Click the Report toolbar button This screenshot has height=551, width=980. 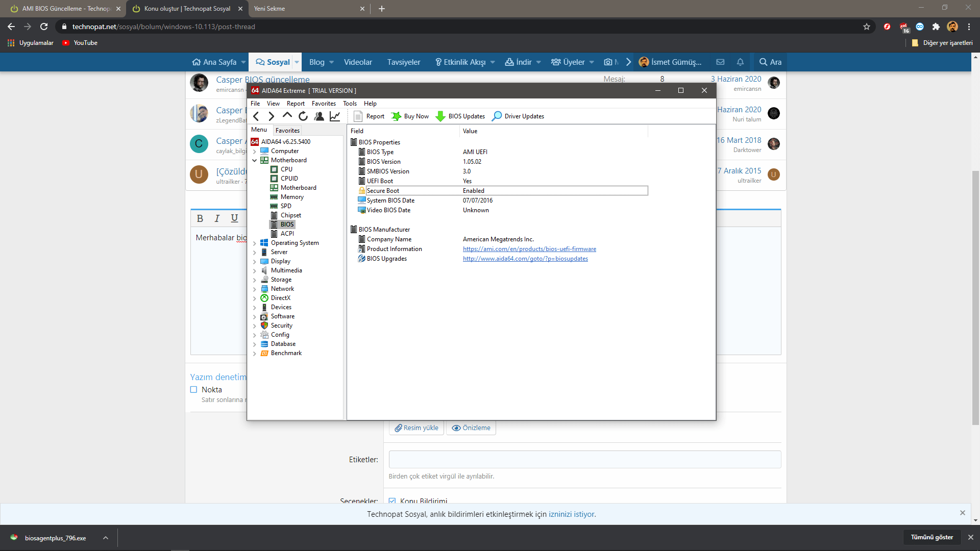369,116
